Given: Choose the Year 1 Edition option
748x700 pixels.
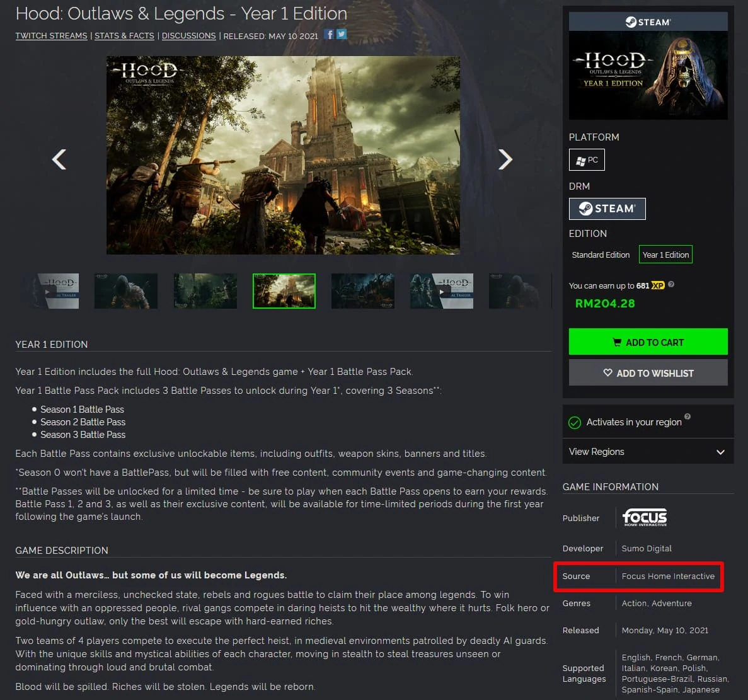Looking at the screenshot, I should coord(665,255).
